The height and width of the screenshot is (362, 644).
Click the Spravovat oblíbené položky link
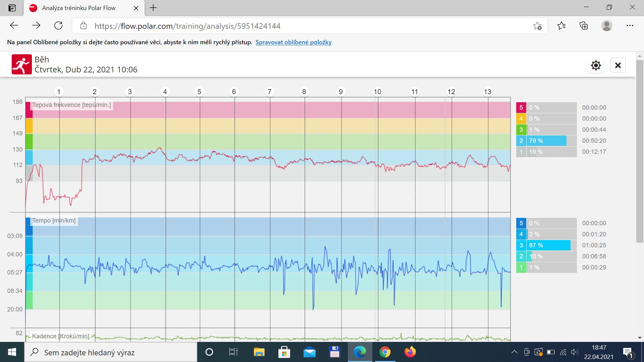[293, 42]
